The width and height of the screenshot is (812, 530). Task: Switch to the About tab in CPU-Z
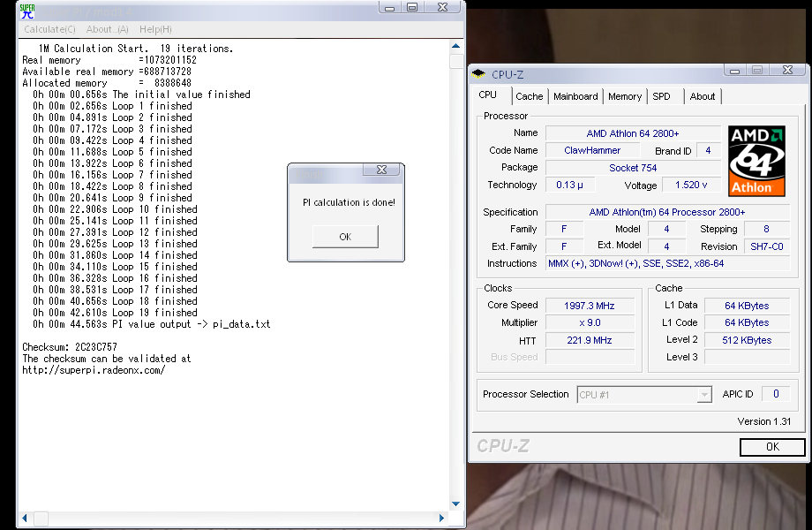tap(703, 96)
